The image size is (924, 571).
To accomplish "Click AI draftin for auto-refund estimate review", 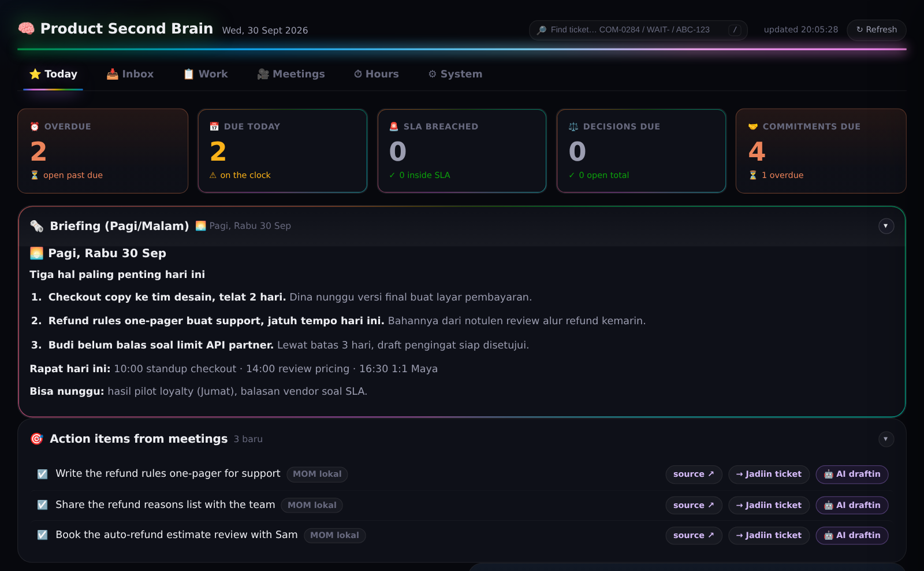I will [852, 536].
